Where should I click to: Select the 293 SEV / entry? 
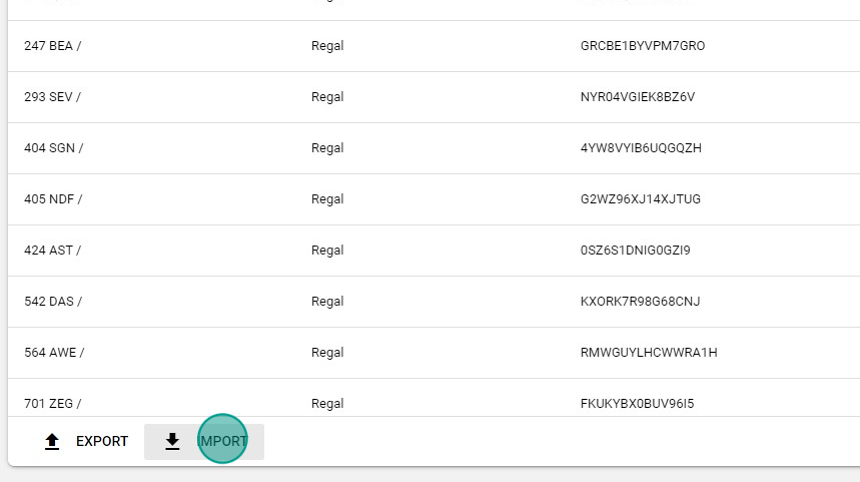[434, 97]
